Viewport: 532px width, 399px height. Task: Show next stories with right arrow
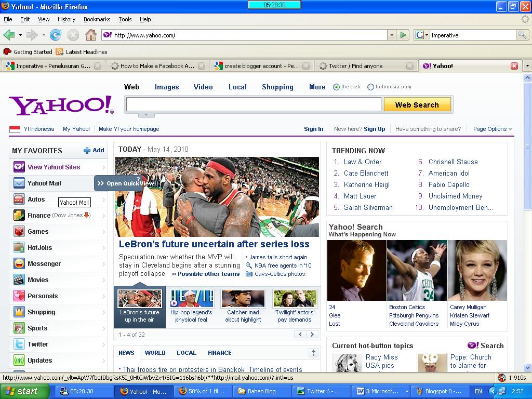(x=312, y=335)
